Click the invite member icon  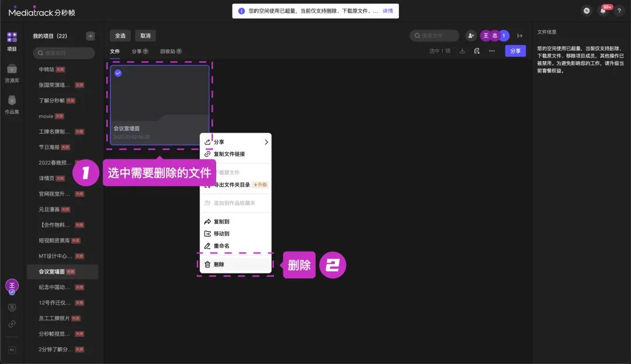pos(471,36)
